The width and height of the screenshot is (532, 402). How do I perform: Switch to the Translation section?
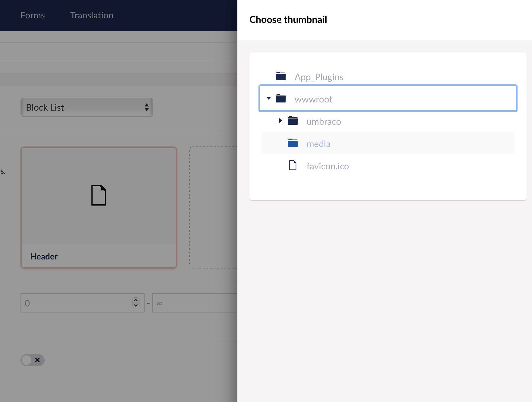91,15
